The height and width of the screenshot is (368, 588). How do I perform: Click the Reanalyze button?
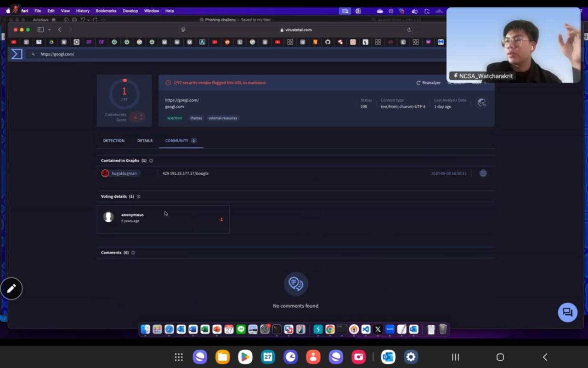[428, 83]
